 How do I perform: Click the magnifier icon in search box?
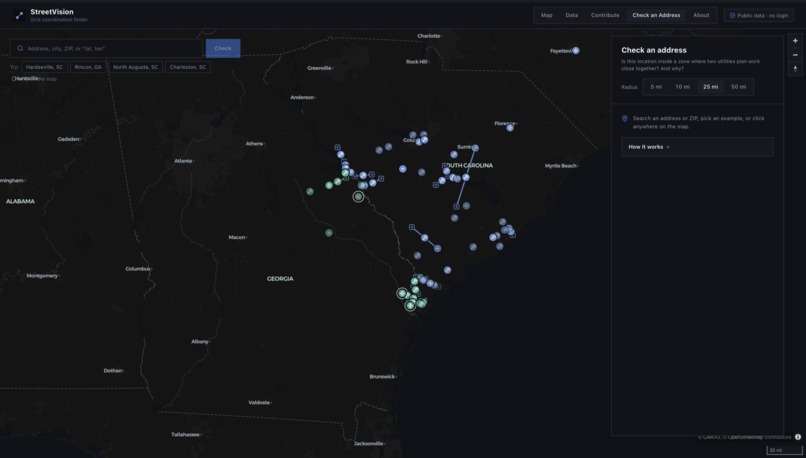20,48
